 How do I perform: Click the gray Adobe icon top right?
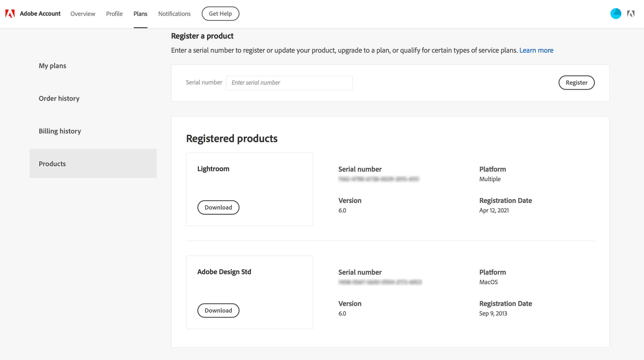(x=630, y=14)
